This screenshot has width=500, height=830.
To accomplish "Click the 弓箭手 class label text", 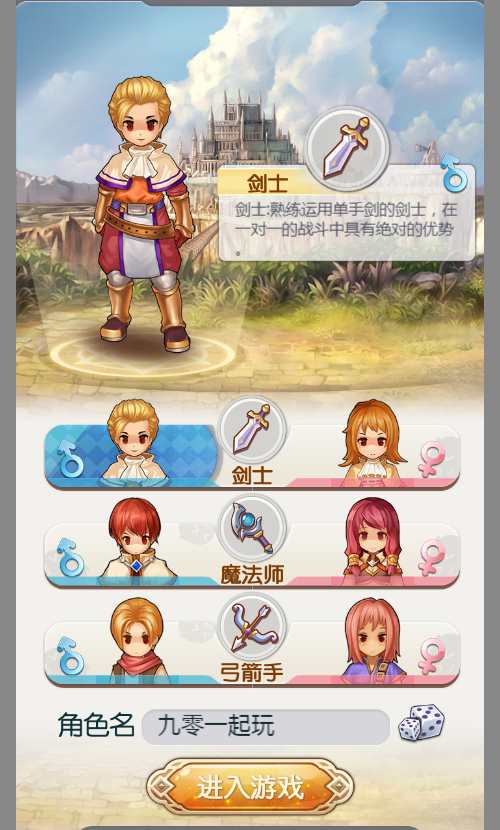I will [x=252, y=673].
